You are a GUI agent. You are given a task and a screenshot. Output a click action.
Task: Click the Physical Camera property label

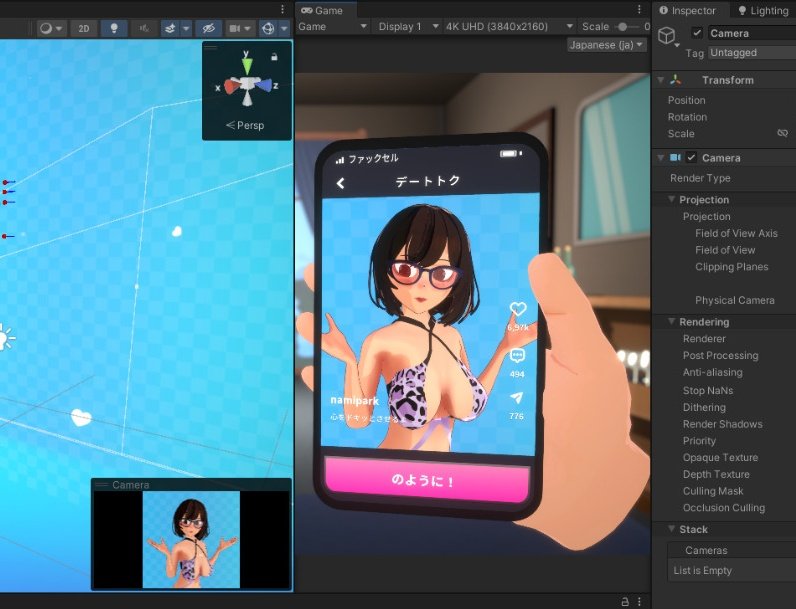(x=735, y=300)
